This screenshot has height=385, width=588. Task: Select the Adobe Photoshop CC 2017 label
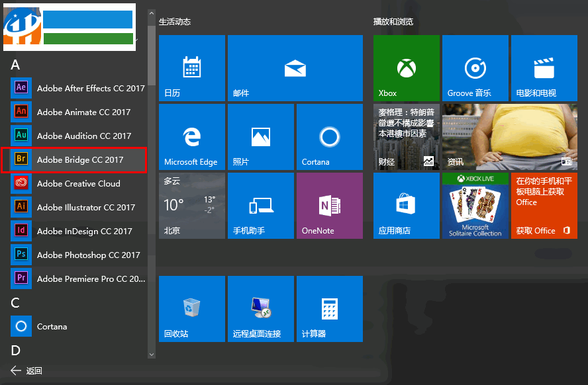(x=89, y=255)
